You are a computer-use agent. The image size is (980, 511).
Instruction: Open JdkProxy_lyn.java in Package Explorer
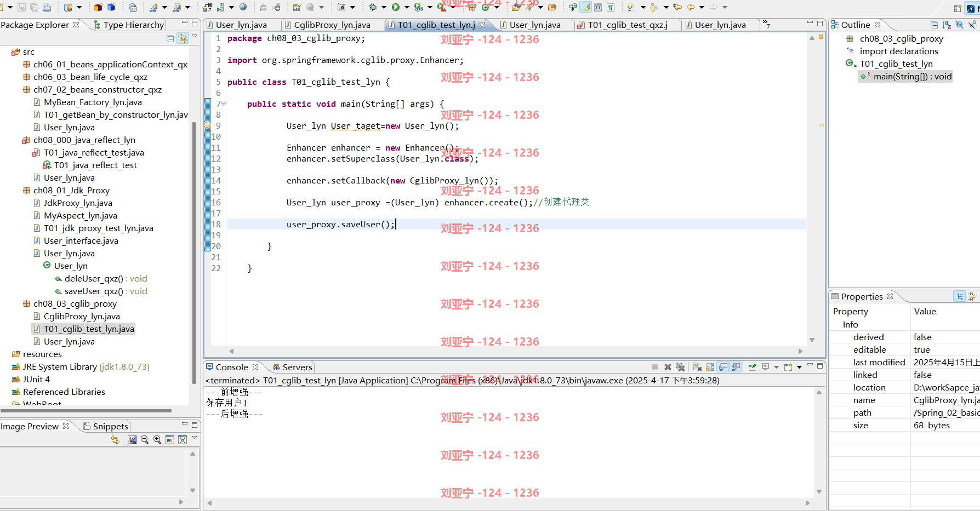point(78,203)
